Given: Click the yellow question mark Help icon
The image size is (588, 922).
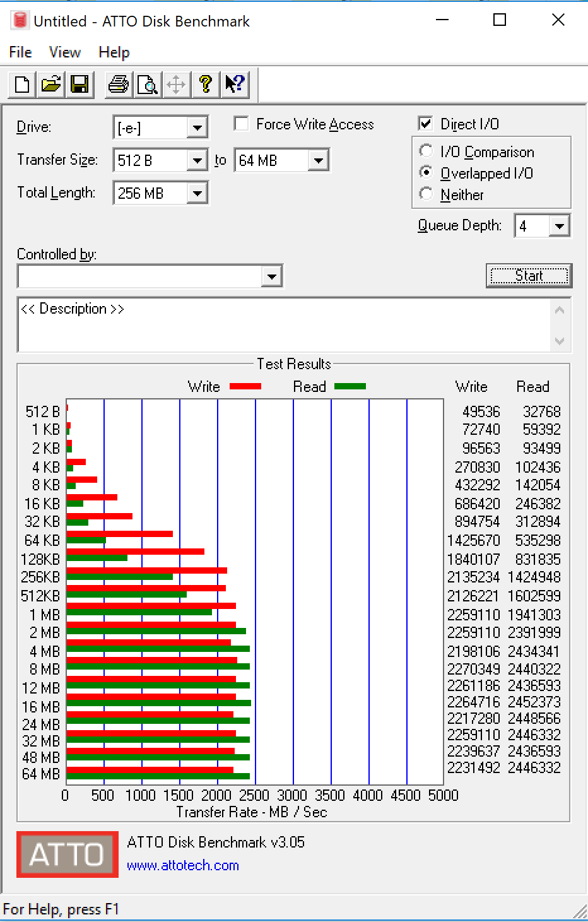Looking at the screenshot, I should [x=205, y=84].
